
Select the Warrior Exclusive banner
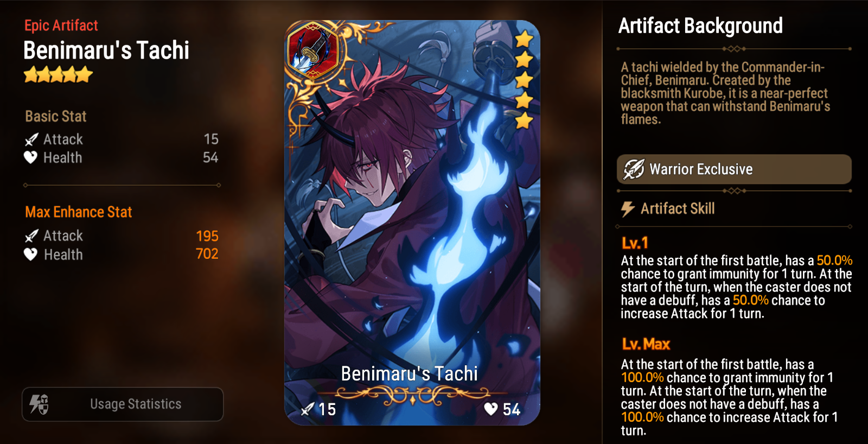coord(734,169)
